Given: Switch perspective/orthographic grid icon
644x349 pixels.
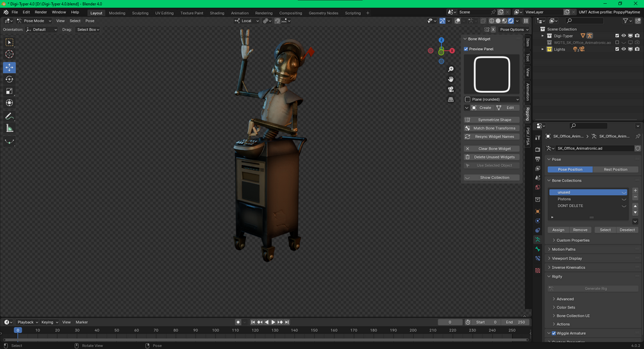Looking at the screenshot, I should (450, 99).
